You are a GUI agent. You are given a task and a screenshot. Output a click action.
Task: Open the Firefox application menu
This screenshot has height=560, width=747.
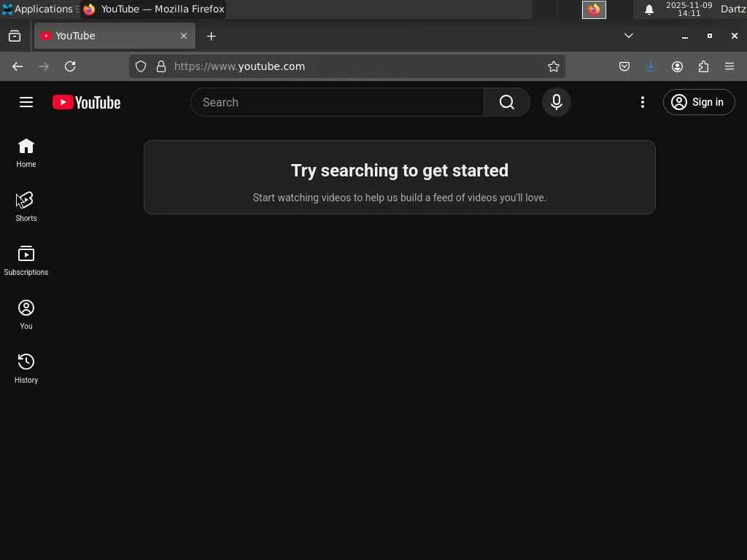tap(729, 66)
